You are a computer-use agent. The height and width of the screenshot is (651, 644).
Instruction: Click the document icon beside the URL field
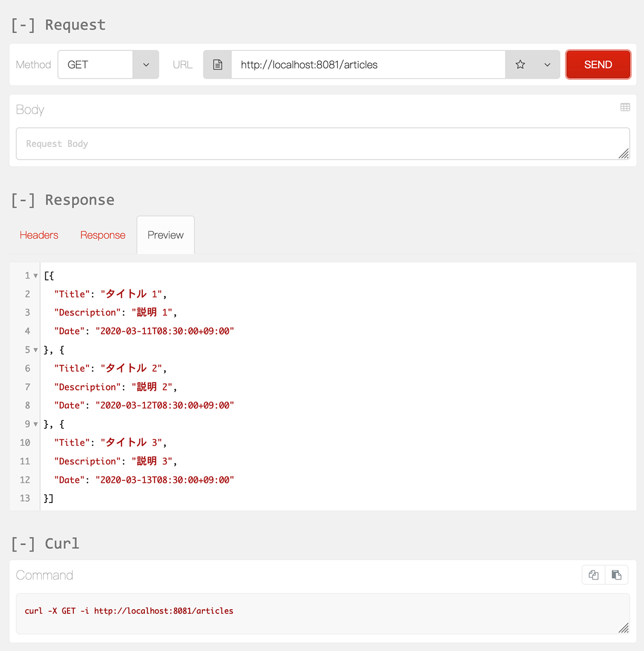point(217,65)
